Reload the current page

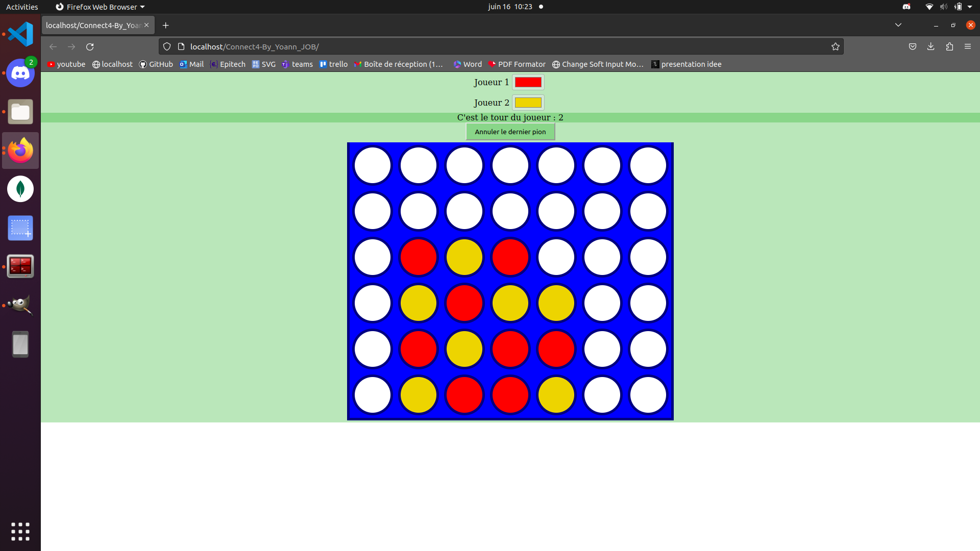point(90,47)
